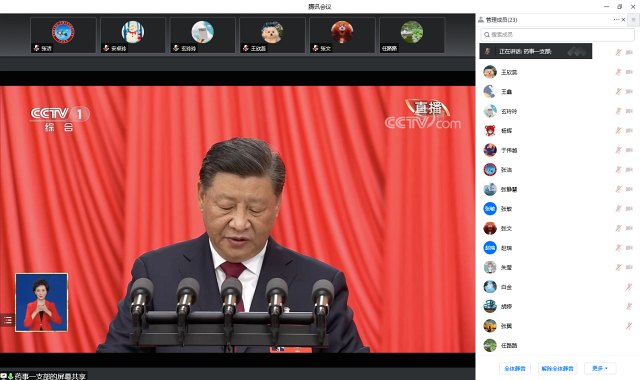Toggle microphone for member 王鑫
640x380 pixels.
(x=618, y=91)
